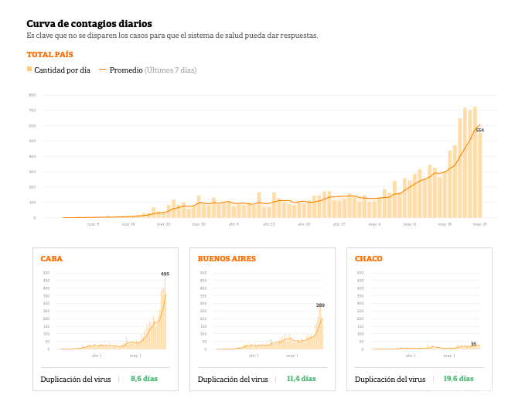532x402 pixels.
Task: Click the 'Curva de contagios diarios' title
Action: [x=89, y=24]
